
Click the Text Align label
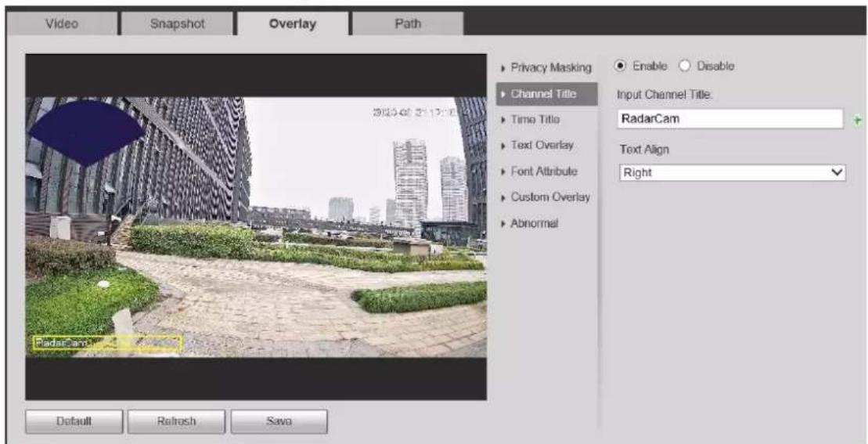644,150
